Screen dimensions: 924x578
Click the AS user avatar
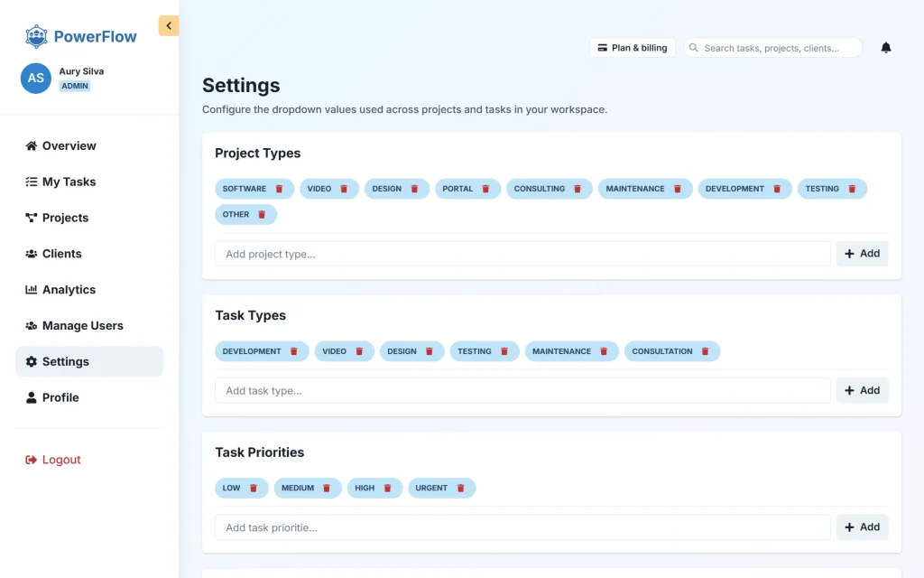click(36, 79)
